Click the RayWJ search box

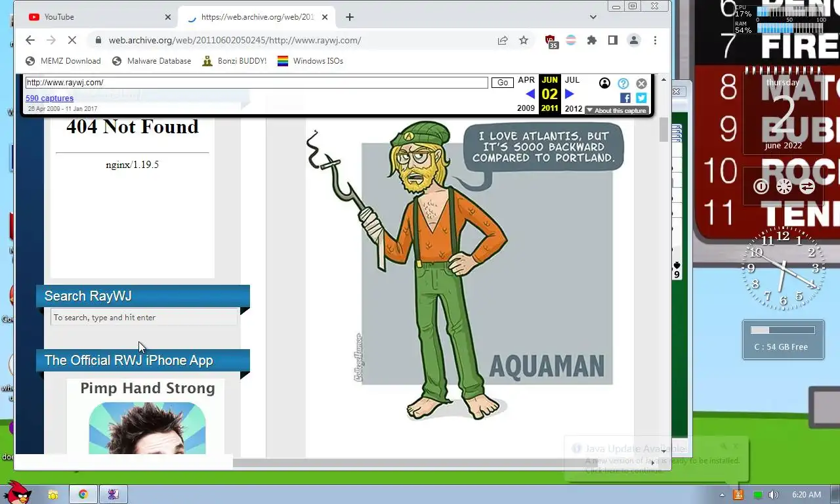click(x=144, y=318)
